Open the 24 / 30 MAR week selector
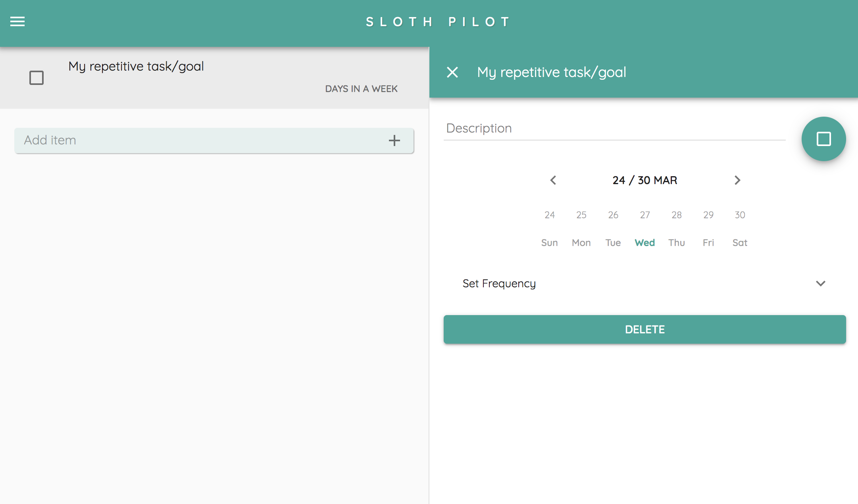This screenshot has width=858, height=504. [644, 180]
